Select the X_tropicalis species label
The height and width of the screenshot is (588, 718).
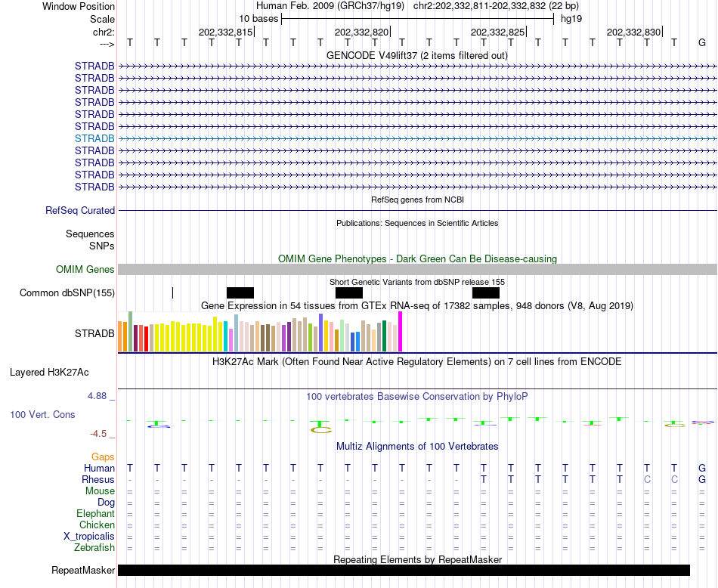click(89, 537)
